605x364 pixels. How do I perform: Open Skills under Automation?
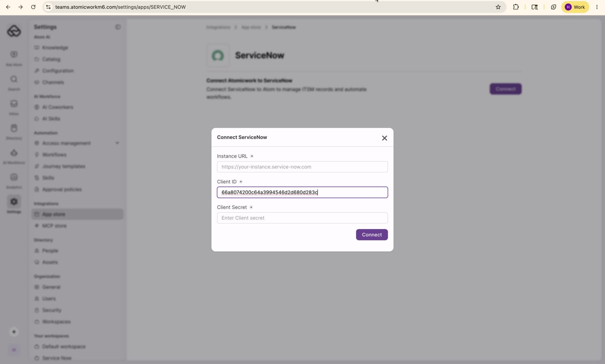click(48, 178)
